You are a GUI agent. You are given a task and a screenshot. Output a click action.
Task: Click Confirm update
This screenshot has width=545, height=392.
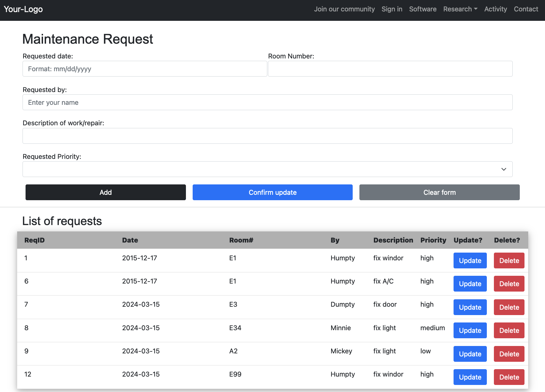tap(272, 192)
